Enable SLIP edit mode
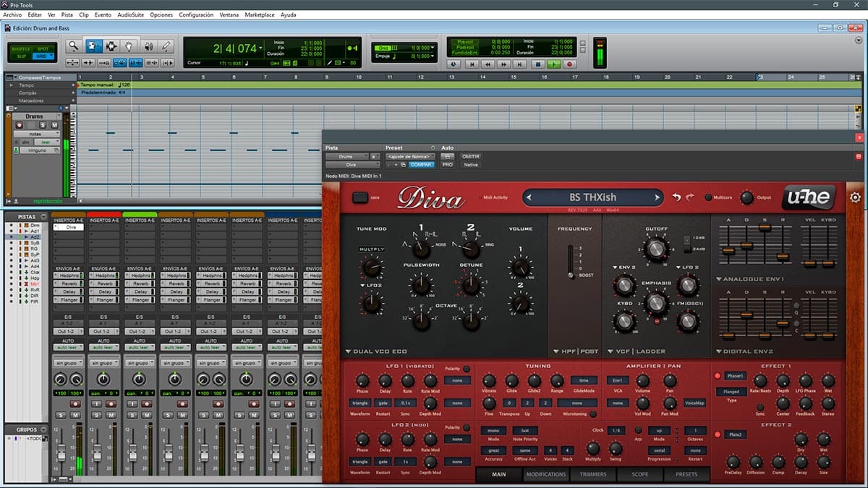The height and width of the screenshot is (488, 868). pos(23,55)
